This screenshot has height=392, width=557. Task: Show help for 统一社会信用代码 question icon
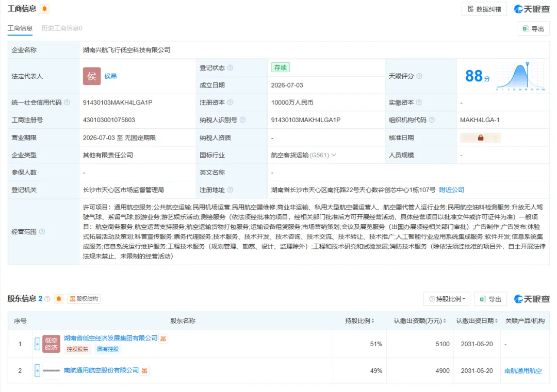tap(67, 103)
